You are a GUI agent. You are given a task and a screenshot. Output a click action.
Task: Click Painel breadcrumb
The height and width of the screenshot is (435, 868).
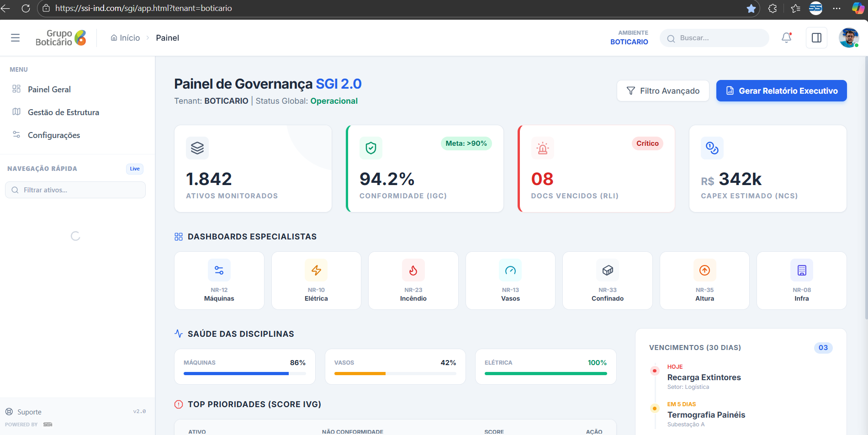tap(167, 38)
